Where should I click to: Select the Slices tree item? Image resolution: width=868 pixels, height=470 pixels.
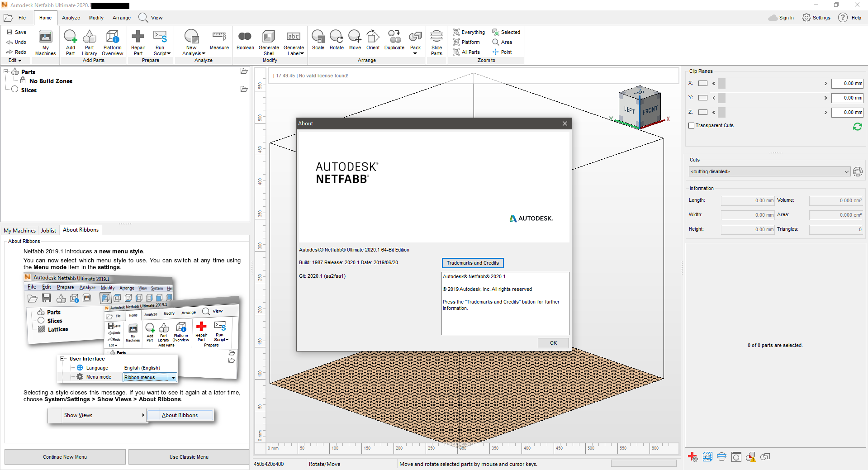click(x=28, y=90)
